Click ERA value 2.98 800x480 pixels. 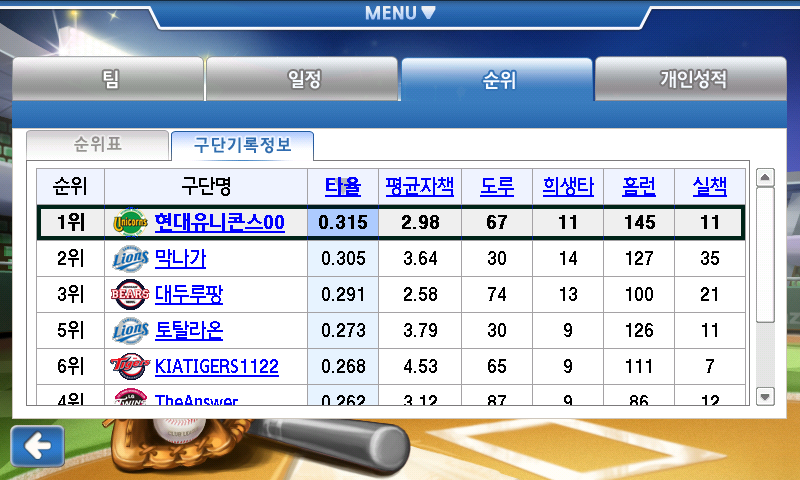coord(420,222)
